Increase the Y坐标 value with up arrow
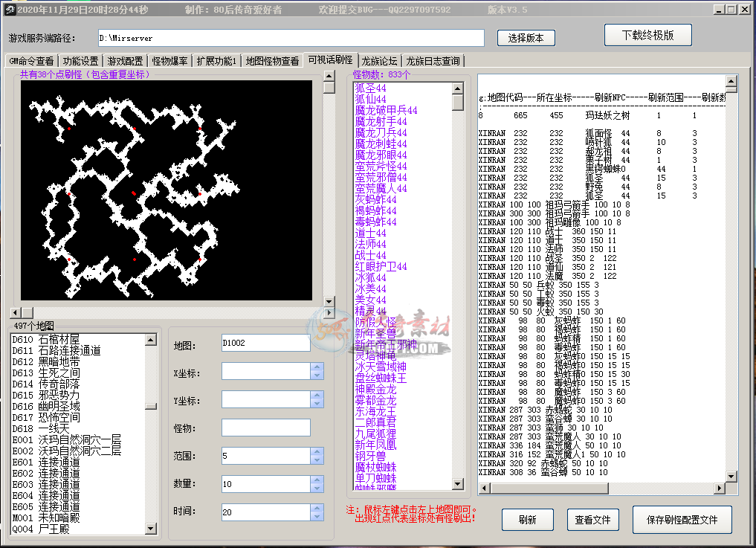The height and width of the screenshot is (548, 756). [x=317, y=395]
